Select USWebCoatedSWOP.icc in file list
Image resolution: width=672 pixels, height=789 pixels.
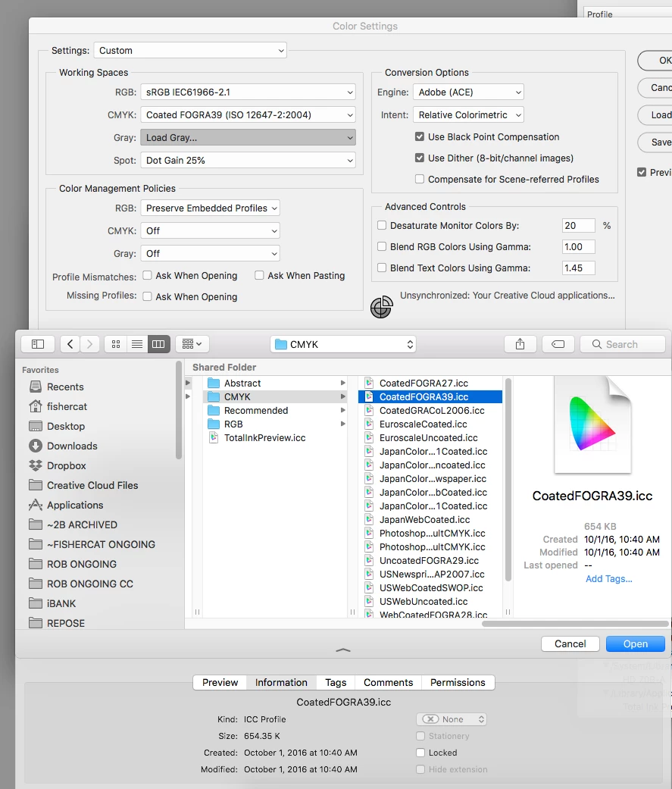coord(430,587)
